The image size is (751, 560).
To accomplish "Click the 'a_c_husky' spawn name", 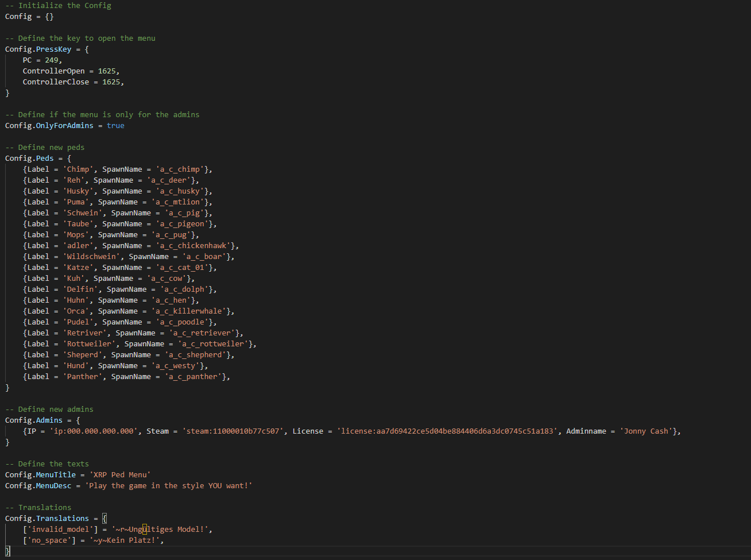I will pyautogui.click(x=180, y=191).
